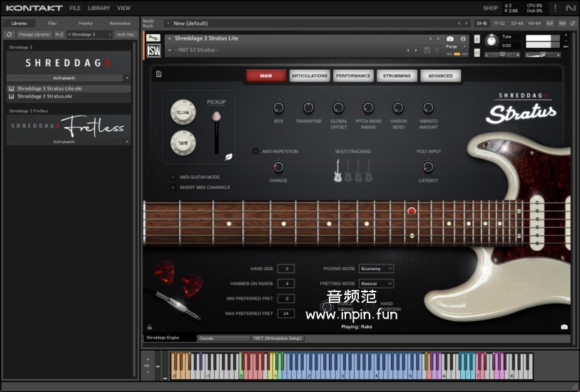The height and width of the screenshot is (392, 580).
Task: Open the FILE menu
Action: click(75, 8)
